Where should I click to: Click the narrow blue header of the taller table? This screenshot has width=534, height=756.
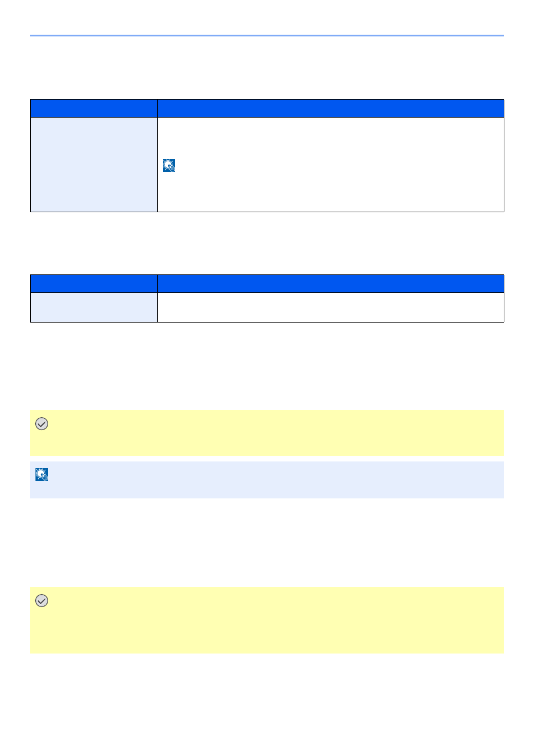click(94, 109)
